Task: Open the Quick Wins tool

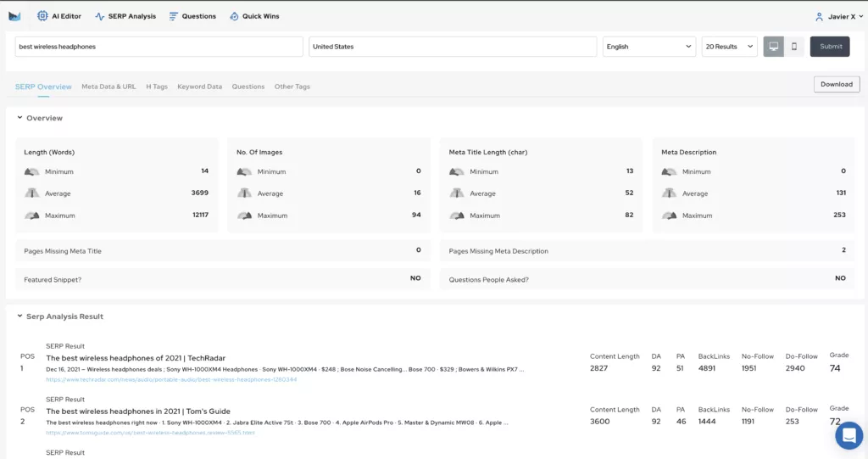Action: 254,16
